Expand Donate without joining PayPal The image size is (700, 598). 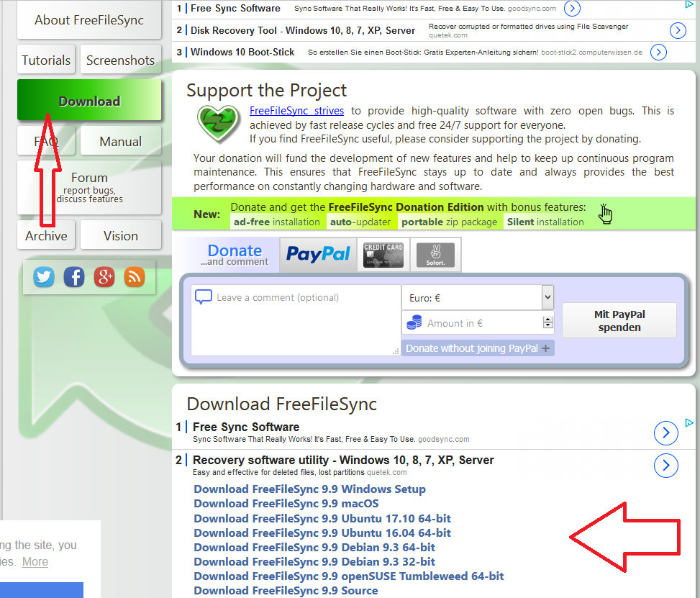coord(478,348)
